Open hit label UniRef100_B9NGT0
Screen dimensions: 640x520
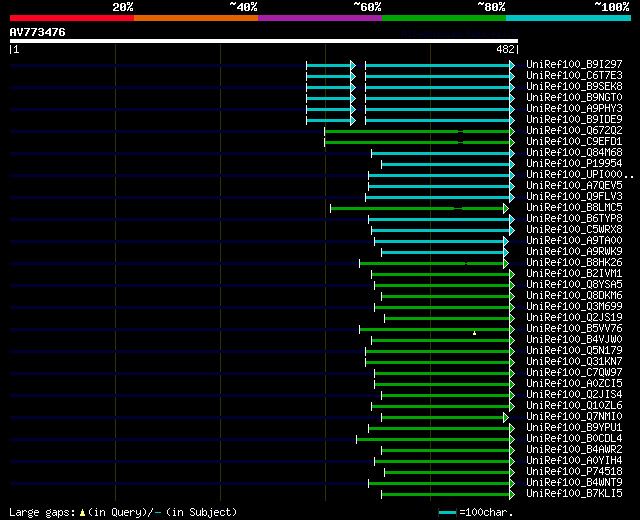pos(574,98)
